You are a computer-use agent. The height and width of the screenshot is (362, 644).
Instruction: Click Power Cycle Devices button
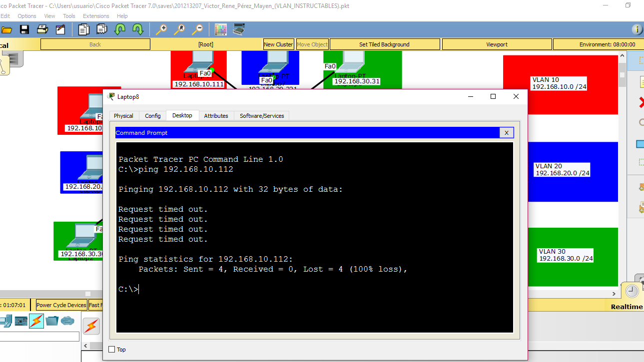(61, 305)
